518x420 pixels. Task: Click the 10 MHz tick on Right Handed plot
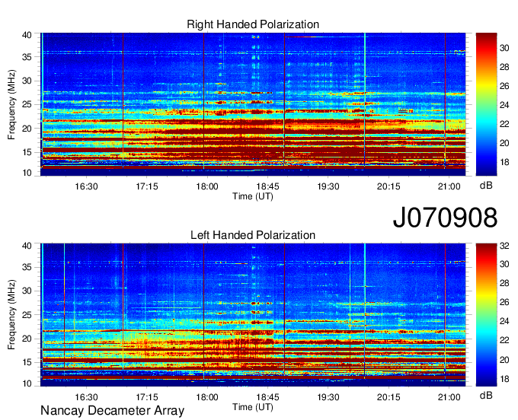pyautogui.click(x=27, y=173)
